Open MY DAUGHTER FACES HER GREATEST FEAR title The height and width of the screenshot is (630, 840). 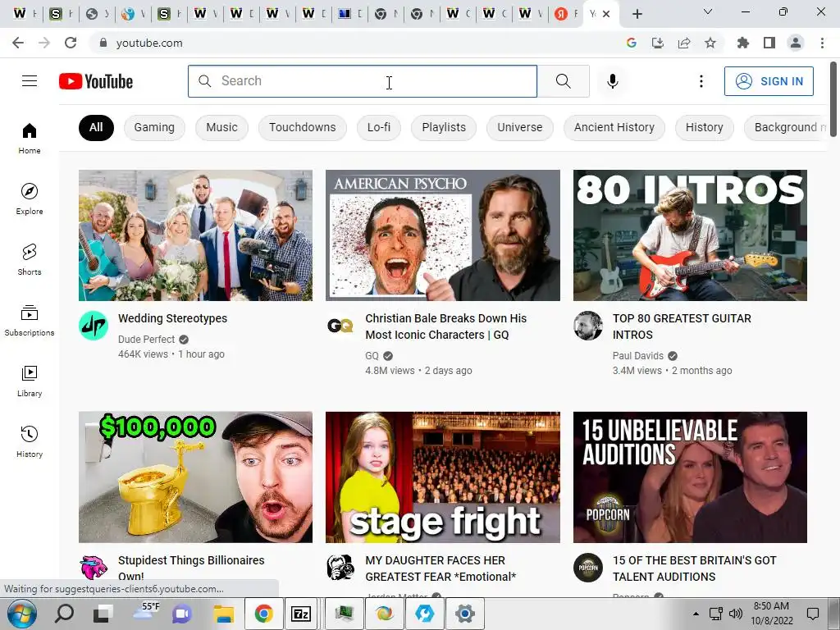(x=441, y=568)
